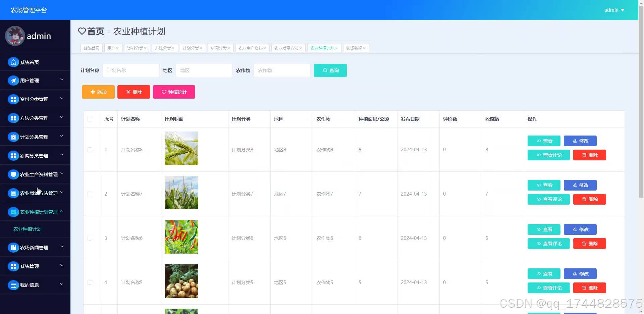Click the 农作物 search input field
The height and width of the screenshot is (314, 644).
point(282,70)
